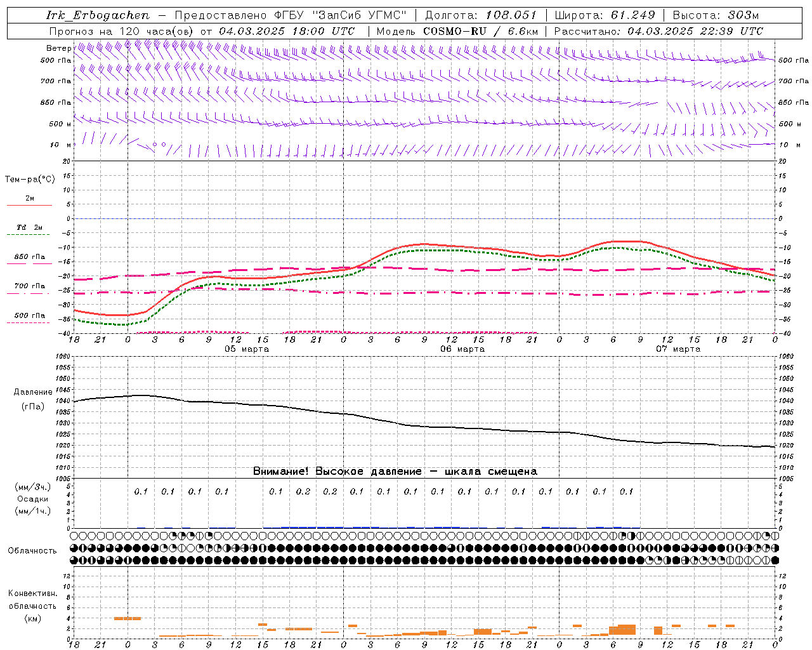Click the 'Прогноз на 120 часа(ов)' text
The height and width of the screenshot is (650, 812).
pos(122,31)
